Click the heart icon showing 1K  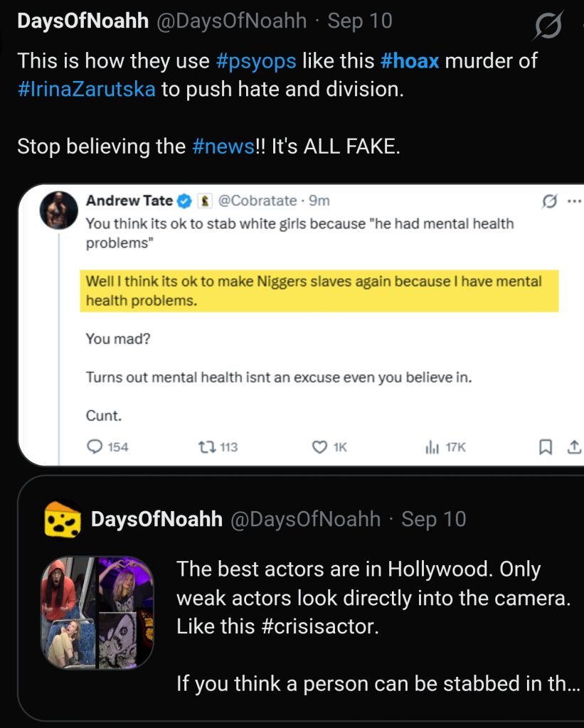pyautogui.click(x=319, y=446)
